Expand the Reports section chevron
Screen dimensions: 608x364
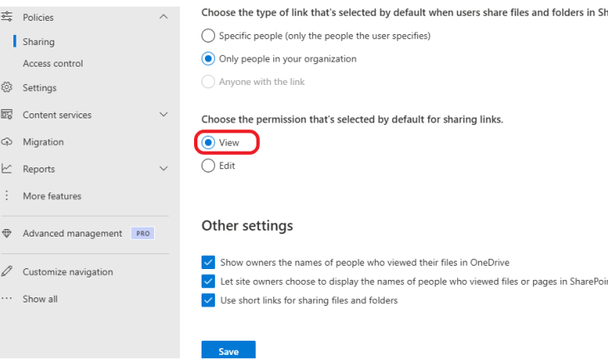pos(163,168)
